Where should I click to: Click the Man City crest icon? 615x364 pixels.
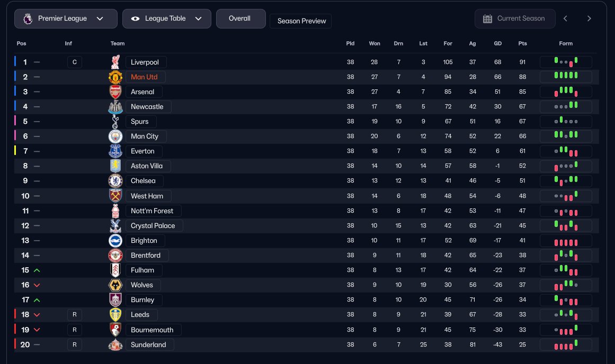(x=115, y=136)
